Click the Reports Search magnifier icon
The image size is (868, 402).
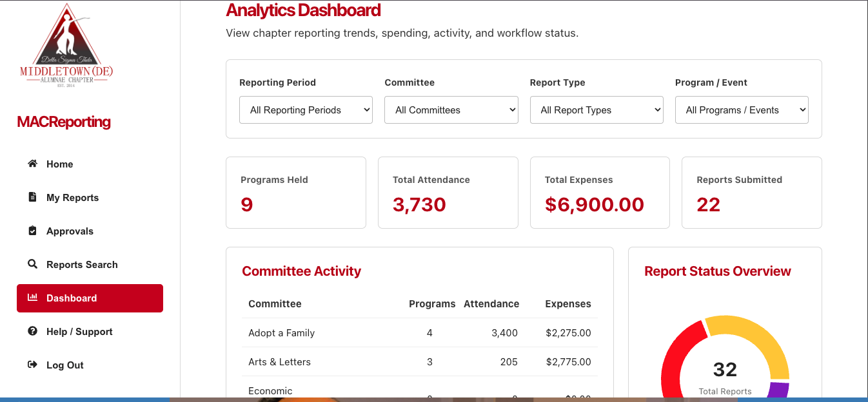[x=32, y=264]
